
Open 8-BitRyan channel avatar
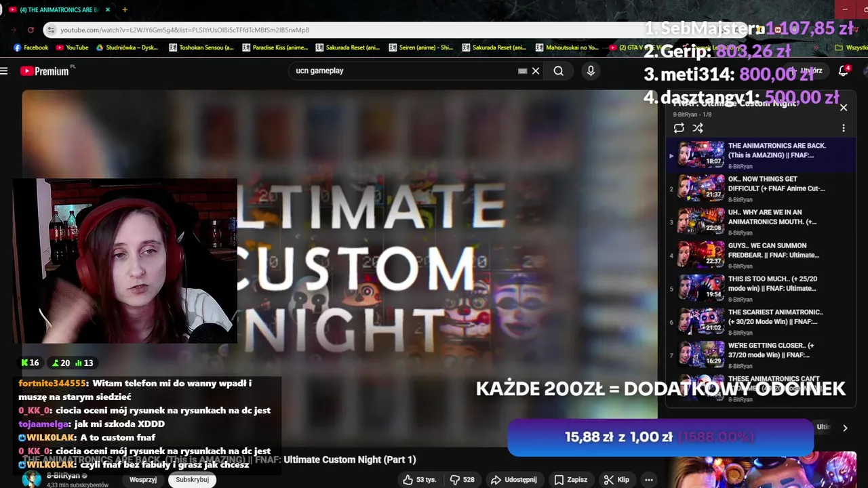[31, 479]
